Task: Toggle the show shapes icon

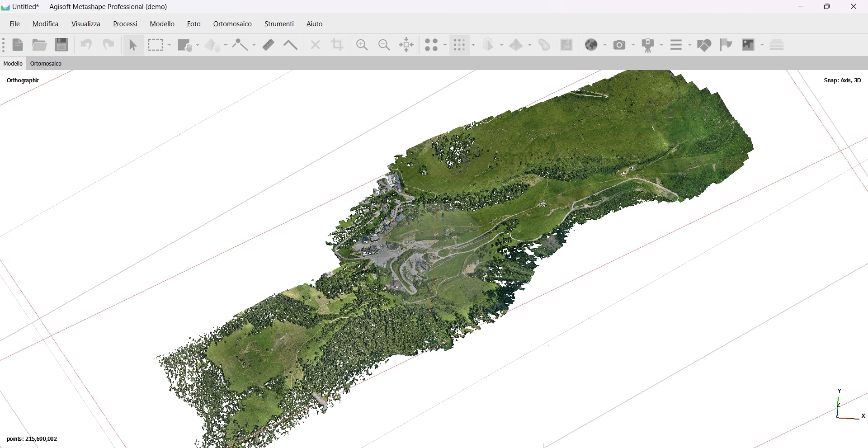Action: pyautogui.click(x=704, y=45)
